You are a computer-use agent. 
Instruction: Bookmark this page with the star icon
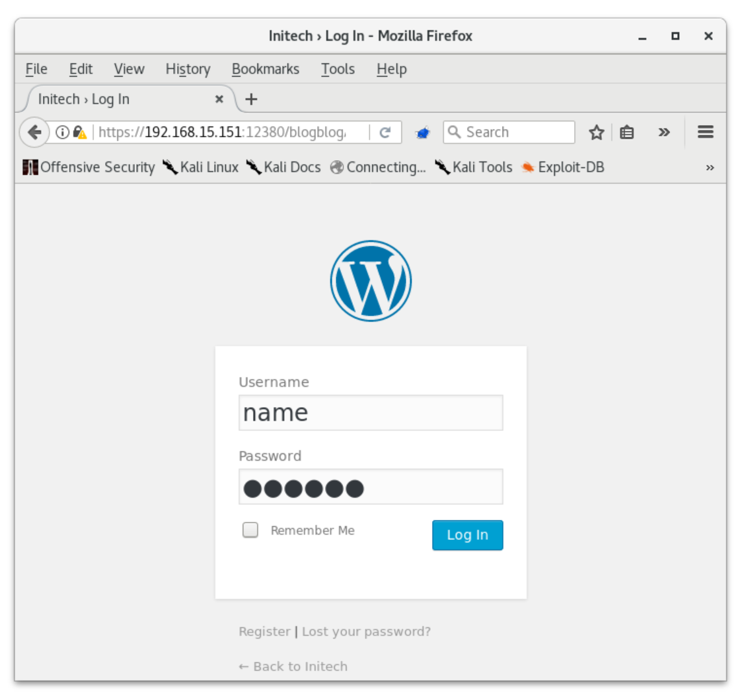click(x=596, y=132)
